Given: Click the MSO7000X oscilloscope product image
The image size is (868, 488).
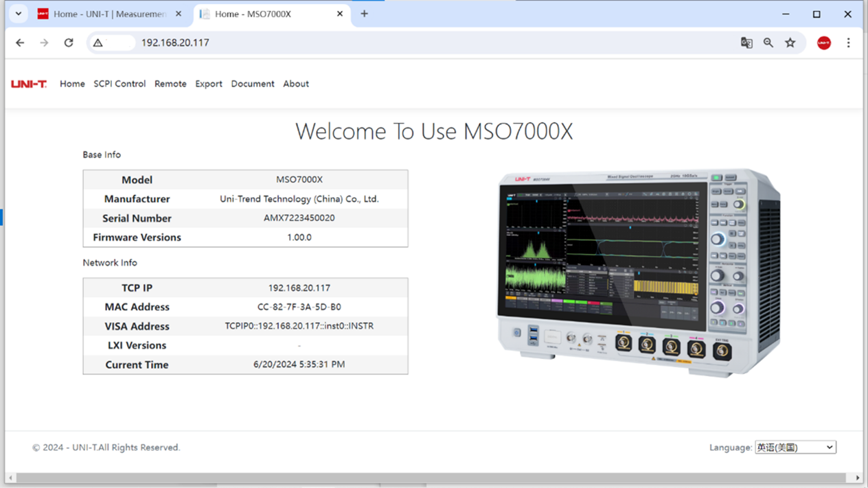Looking at the screenshot, I should (x=639, y=273).
